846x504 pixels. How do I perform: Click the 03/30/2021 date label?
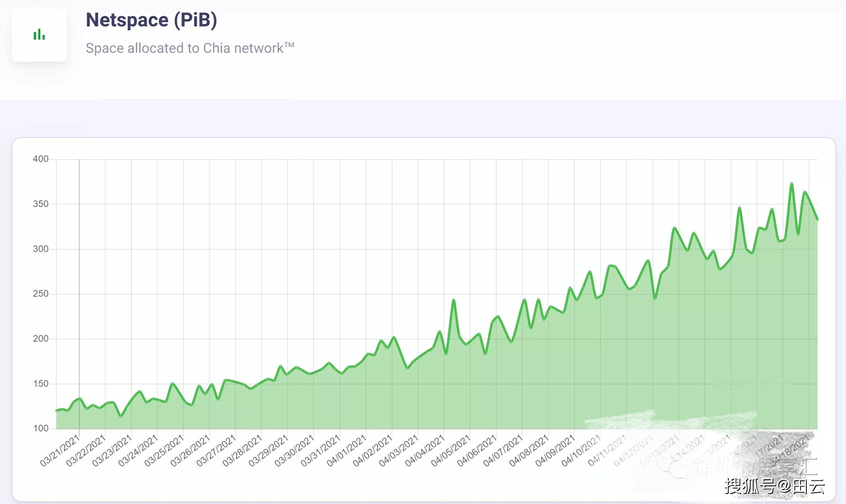click(294, 450)
